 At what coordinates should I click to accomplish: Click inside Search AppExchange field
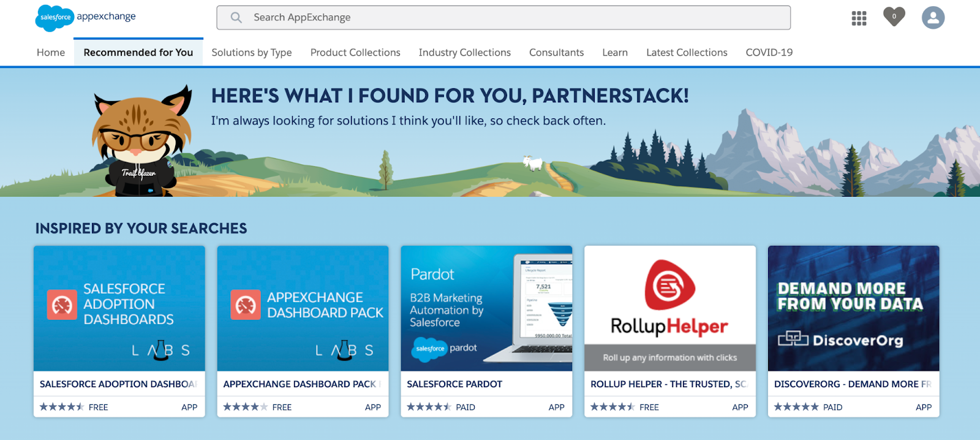[x=503, y=18]
